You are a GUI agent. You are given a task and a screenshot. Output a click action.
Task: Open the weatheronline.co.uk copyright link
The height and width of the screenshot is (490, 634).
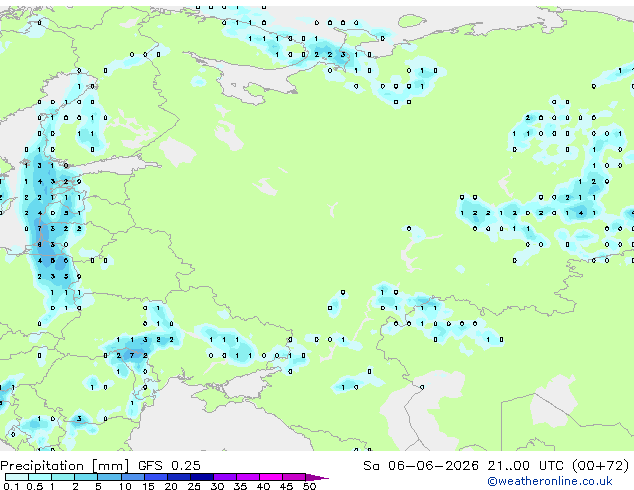(550, 481)
